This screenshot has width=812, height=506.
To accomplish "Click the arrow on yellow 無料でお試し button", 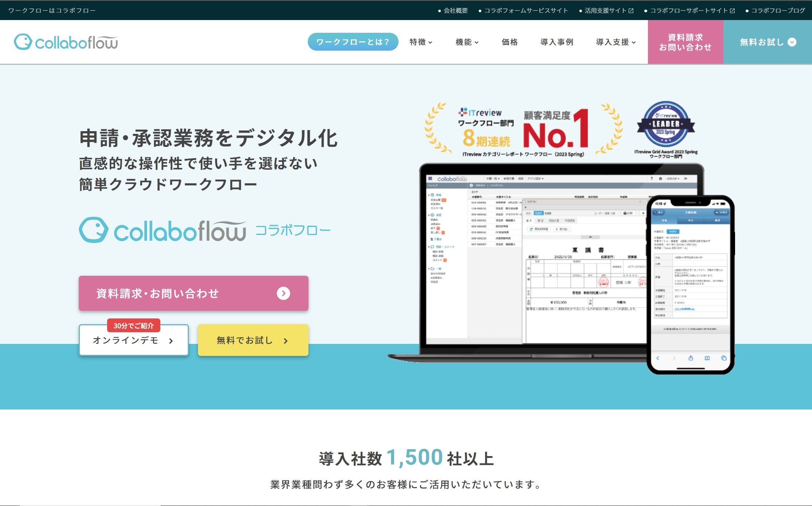I will (286, 341).
